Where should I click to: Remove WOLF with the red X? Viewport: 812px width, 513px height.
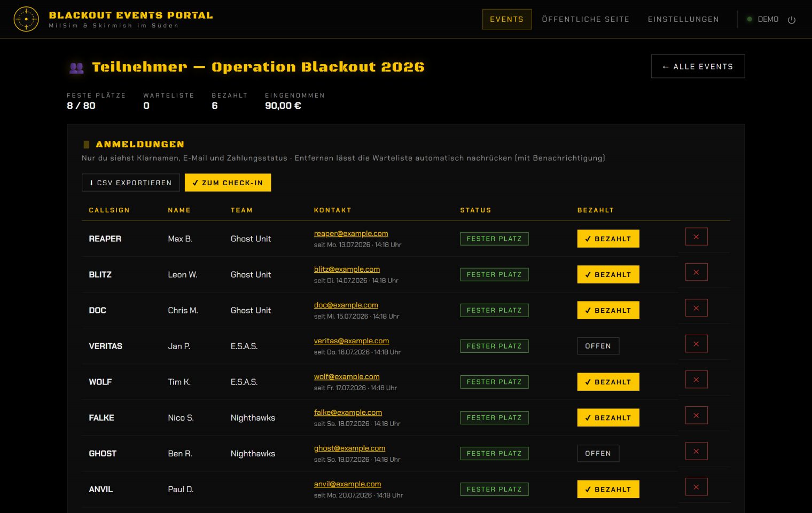pyautogui.click(x=696, y=380)
